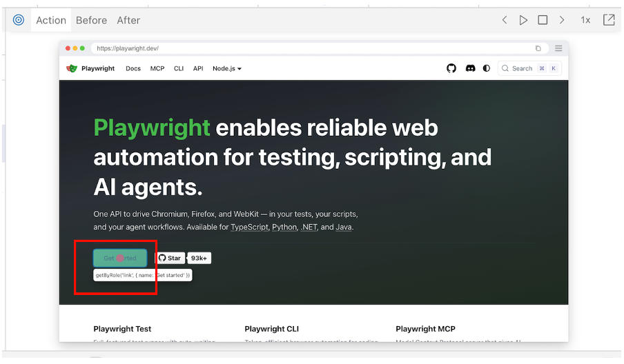The width and height of the screenshot is (624, 364).
Task: Copy the URL with the copy icon
Action: click(x=538, y=48)
